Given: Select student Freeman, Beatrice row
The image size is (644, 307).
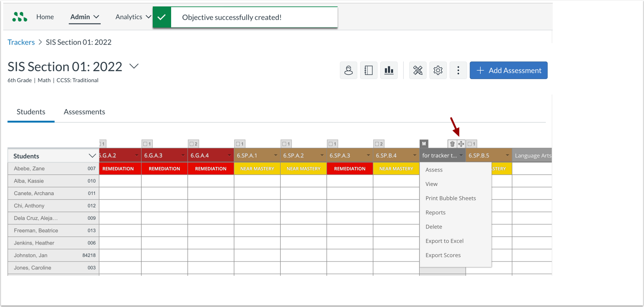Looking at the screenshot, I should (x=53, y=230).
